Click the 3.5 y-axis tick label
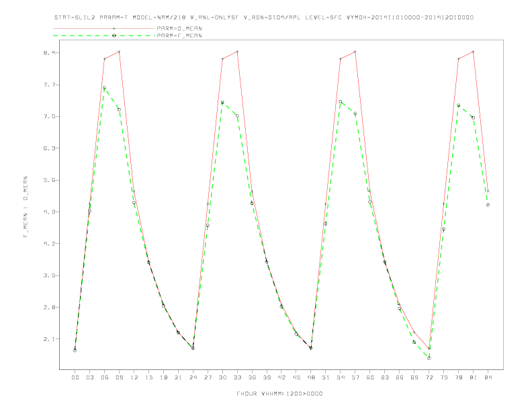Screen dimensions: 532x411 click(x=49, y=275)
